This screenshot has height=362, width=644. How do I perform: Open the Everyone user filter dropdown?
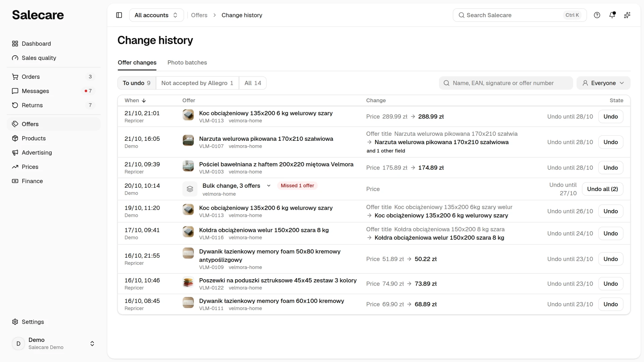click(603, 83)
